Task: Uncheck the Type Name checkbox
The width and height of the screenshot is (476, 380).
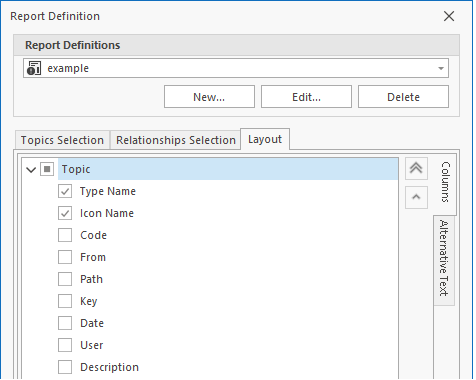Action: pos(65,192)
